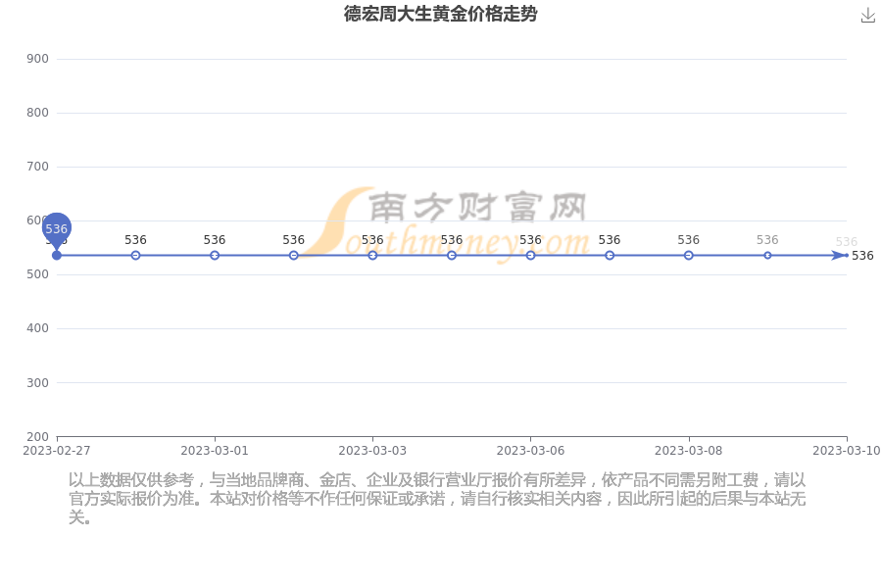Click the end label 536 right of the arrow
882x588 pixels.
click(862, 256)
